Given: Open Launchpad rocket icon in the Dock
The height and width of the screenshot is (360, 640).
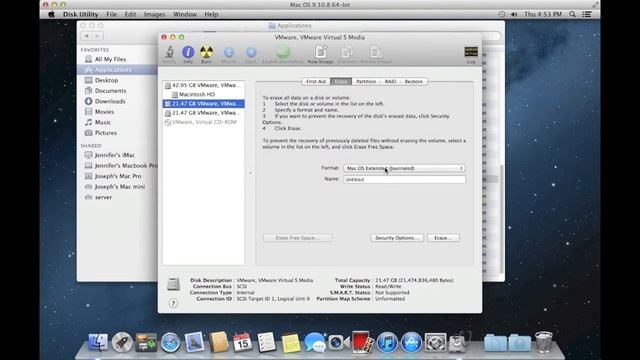Looking at the screenshot, I should point(122,342).
